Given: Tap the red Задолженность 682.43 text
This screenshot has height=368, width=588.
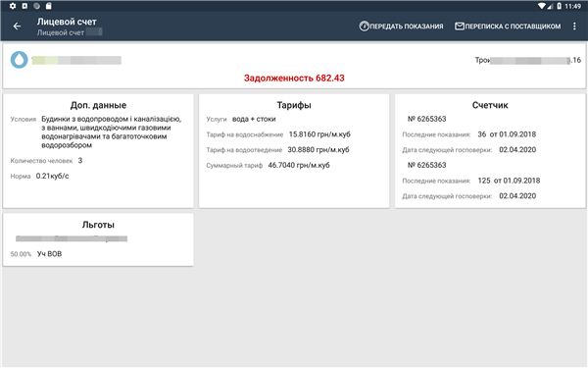Looking at the screenshot, I should pos(294,79).
